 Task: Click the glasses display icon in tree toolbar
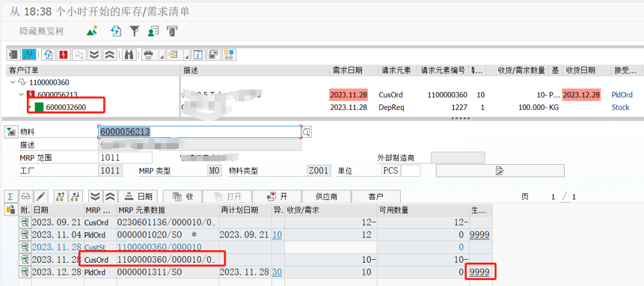point(229,55)
